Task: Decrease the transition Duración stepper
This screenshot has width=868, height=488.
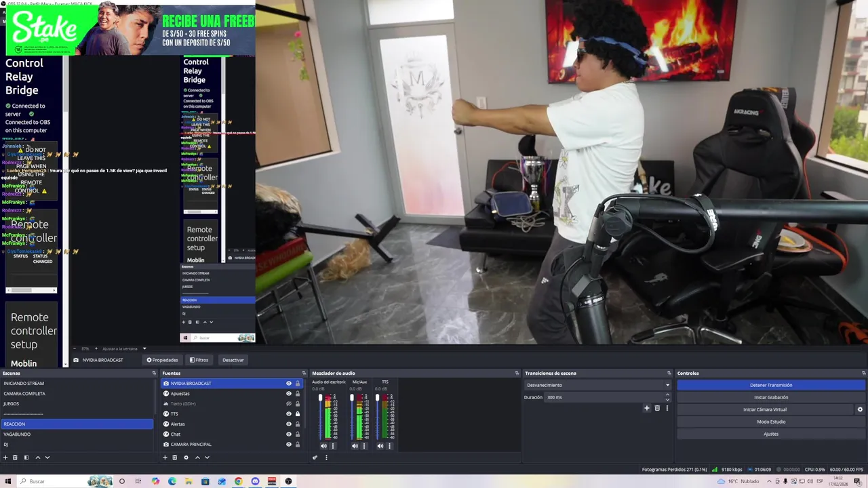Action: pos(667,400)
